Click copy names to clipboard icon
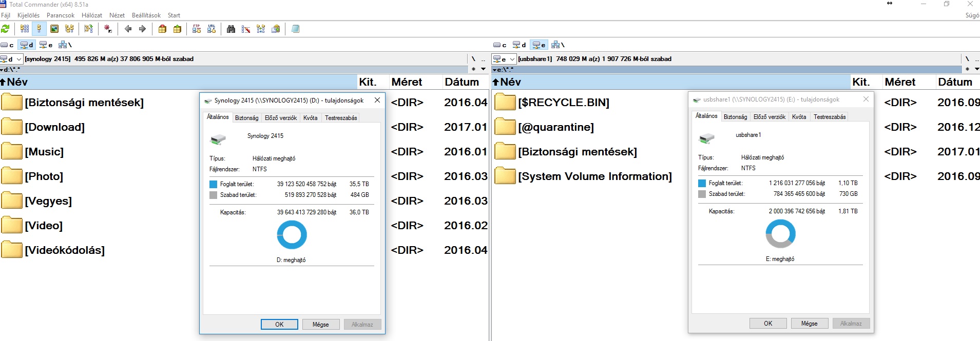The width and height of the screenshot is (980, 341). (276, 29)
